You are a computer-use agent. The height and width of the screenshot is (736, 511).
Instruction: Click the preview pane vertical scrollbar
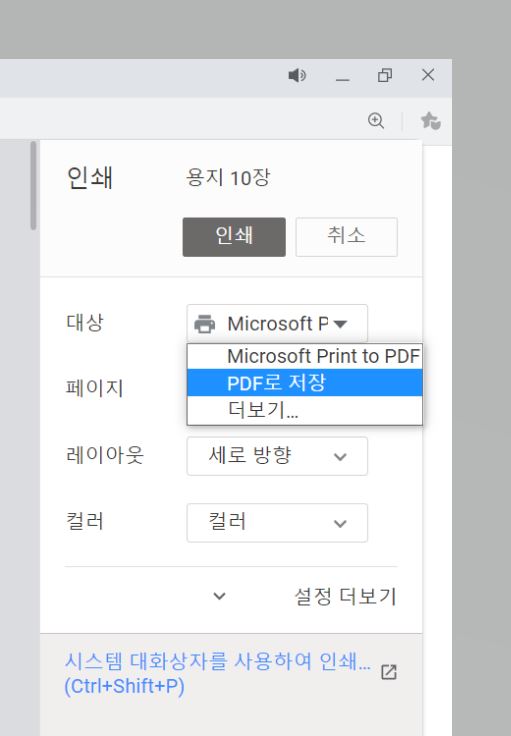(x=33, y=185)
